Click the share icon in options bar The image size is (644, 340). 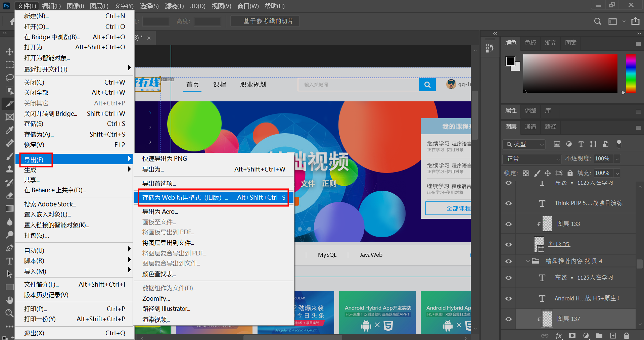point(635,21)
